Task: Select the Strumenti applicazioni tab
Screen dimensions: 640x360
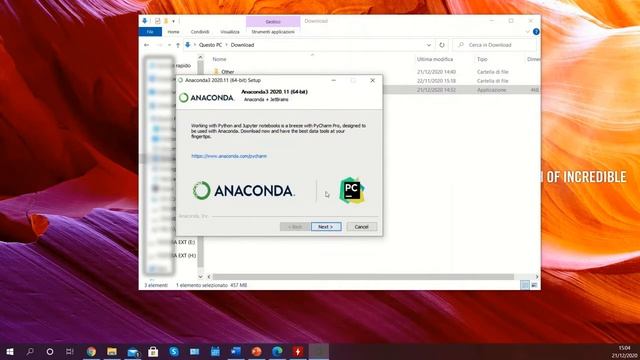Action: (273, 32)
